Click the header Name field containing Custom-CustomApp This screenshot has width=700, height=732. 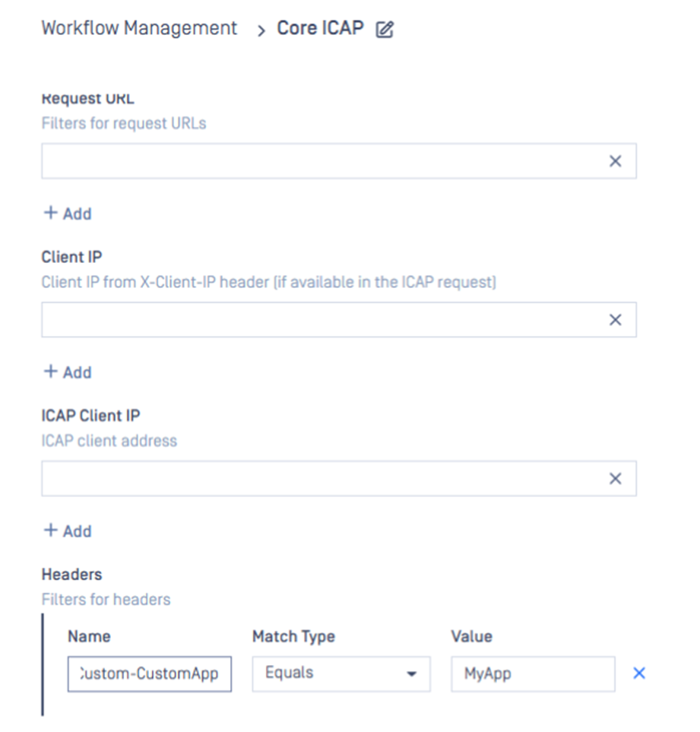pyautogui.click(x=149, y=674)
